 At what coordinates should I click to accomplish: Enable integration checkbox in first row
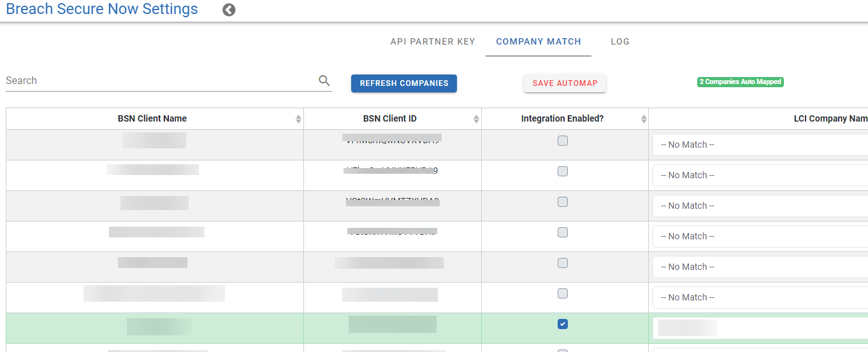point(563,141)
